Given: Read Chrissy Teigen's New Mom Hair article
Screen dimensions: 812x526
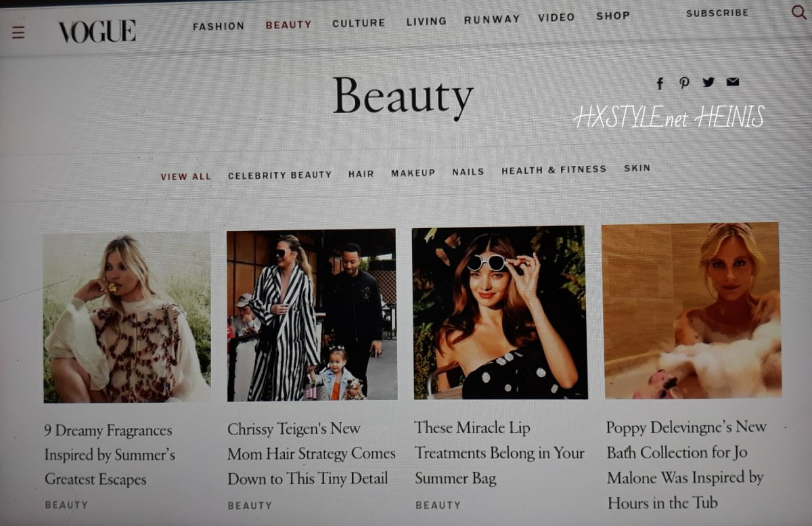Looking at the screenshot, I should [311, 453].
